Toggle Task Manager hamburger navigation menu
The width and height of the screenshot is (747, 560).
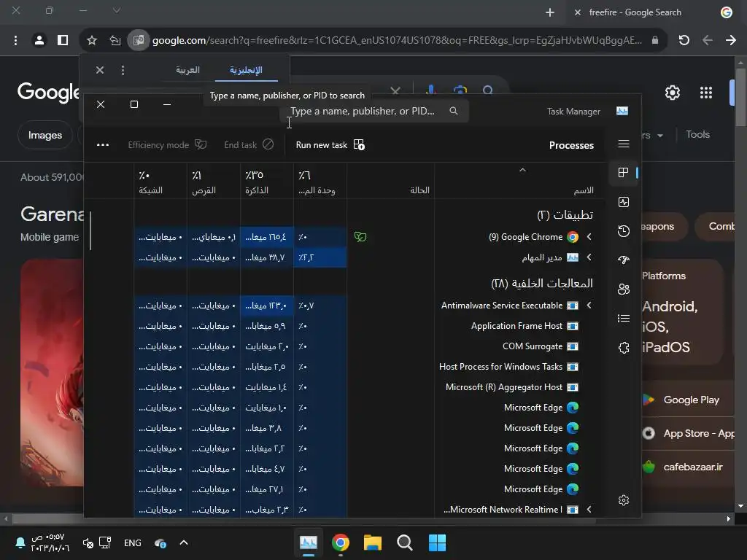point(623,144)
